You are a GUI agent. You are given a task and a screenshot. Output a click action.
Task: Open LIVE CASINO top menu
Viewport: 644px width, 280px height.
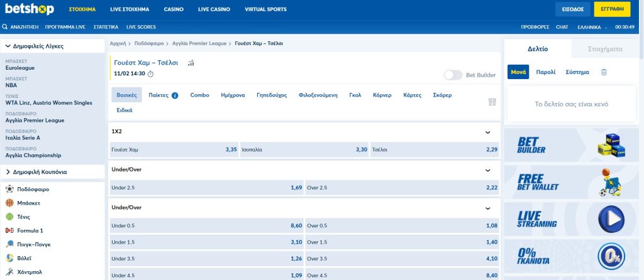click(x=214, y=9)
